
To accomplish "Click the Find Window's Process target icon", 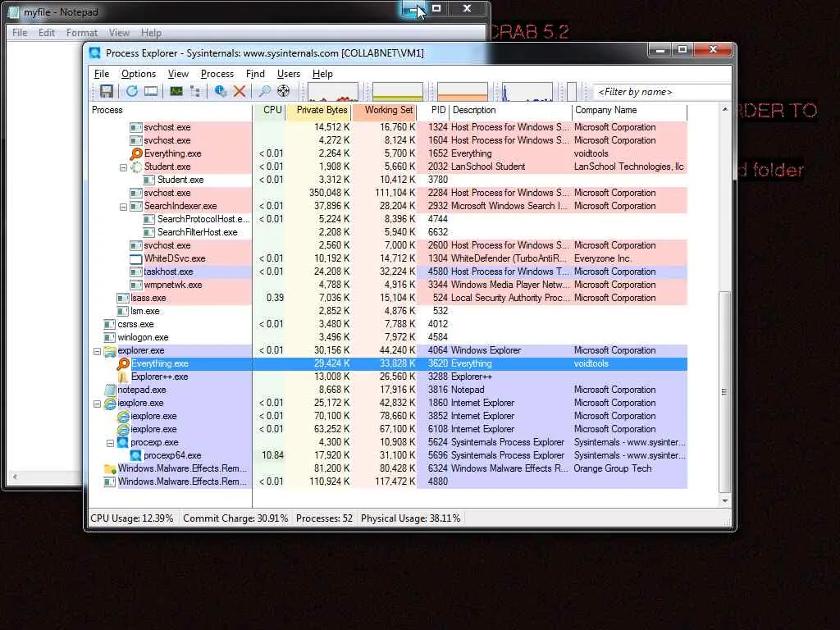I will pyautogui.click(x=283, y=91).
